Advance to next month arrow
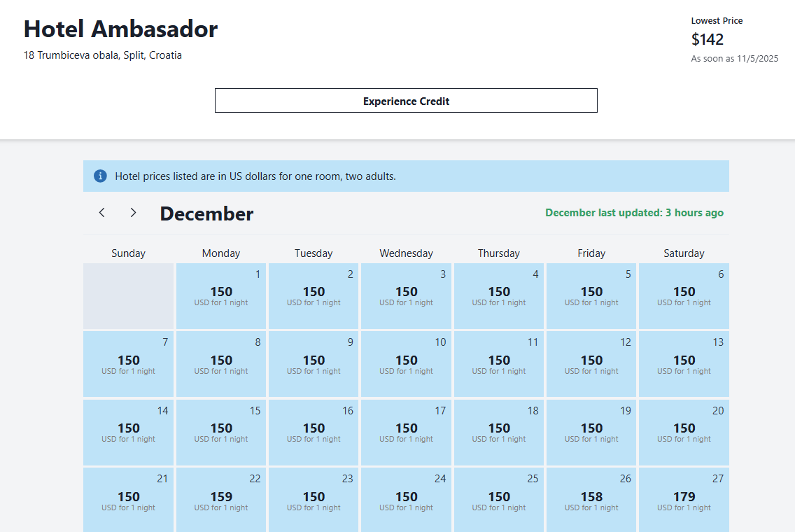 point(134,213)
